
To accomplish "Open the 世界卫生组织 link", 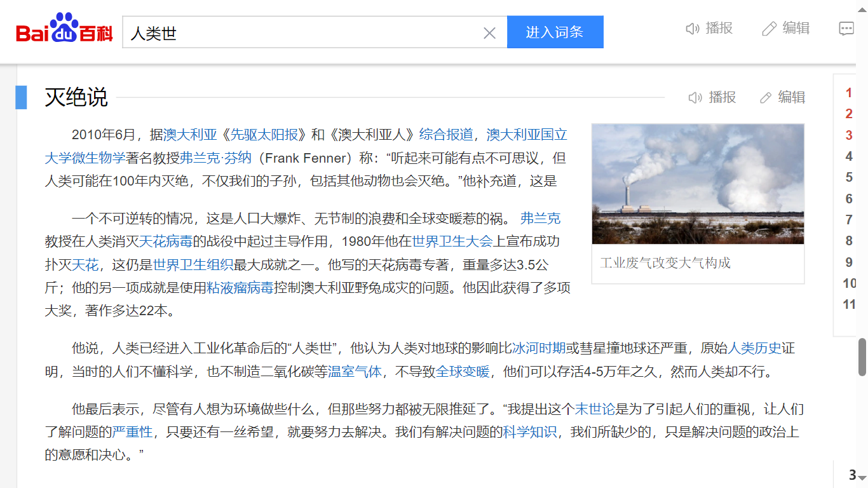I will tap(193, 264).
